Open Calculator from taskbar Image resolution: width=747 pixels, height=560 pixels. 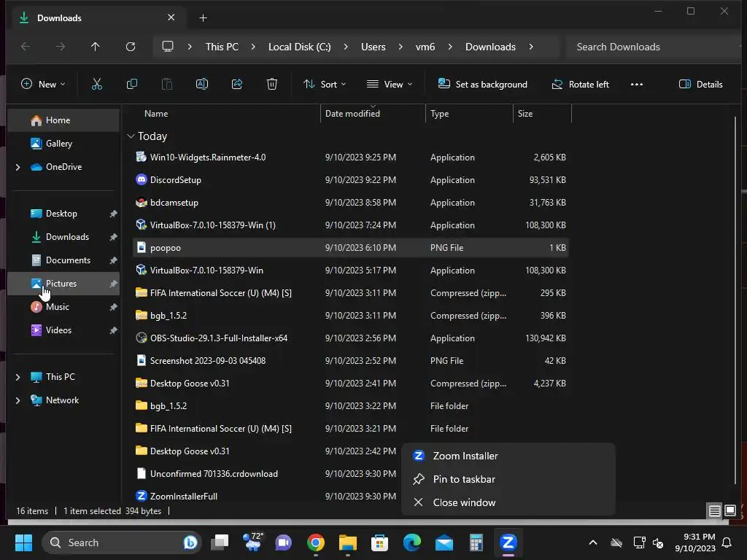click(476, 542)
